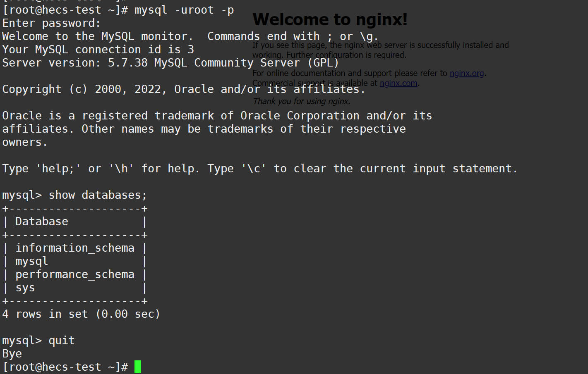Click "If you see this page" nginx paragraph
588x374 pixels.
[381, 50]
